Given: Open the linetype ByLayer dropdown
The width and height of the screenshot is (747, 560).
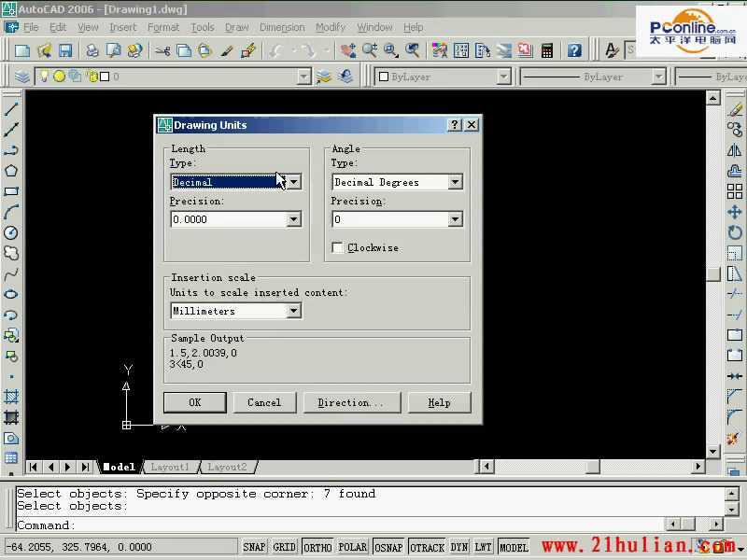Looking at the screenshot, I should 658,77.
